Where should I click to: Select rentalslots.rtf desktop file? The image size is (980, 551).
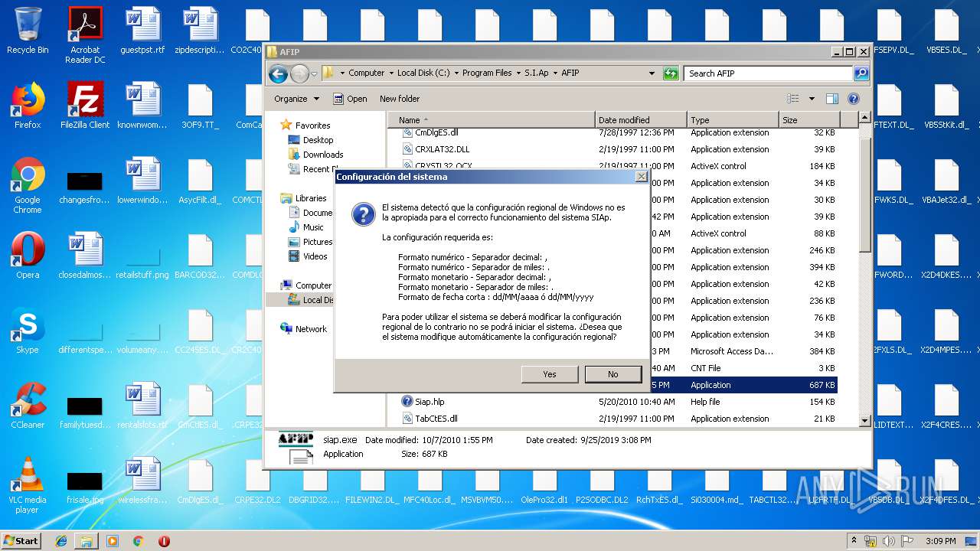coord(142,406)
